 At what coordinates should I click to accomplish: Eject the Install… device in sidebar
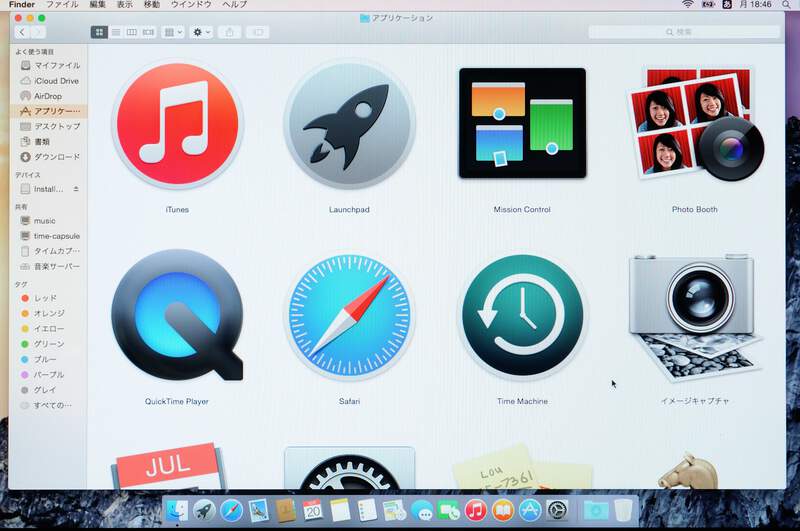pos(76,189)
